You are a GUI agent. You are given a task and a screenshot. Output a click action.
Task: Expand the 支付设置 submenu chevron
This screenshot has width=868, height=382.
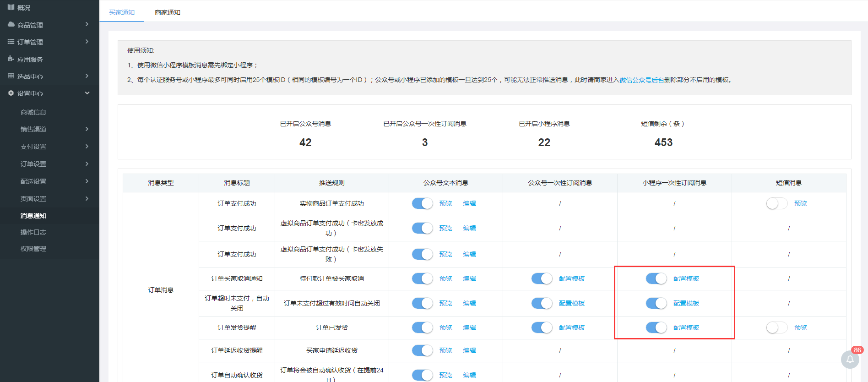click(87, 147)
